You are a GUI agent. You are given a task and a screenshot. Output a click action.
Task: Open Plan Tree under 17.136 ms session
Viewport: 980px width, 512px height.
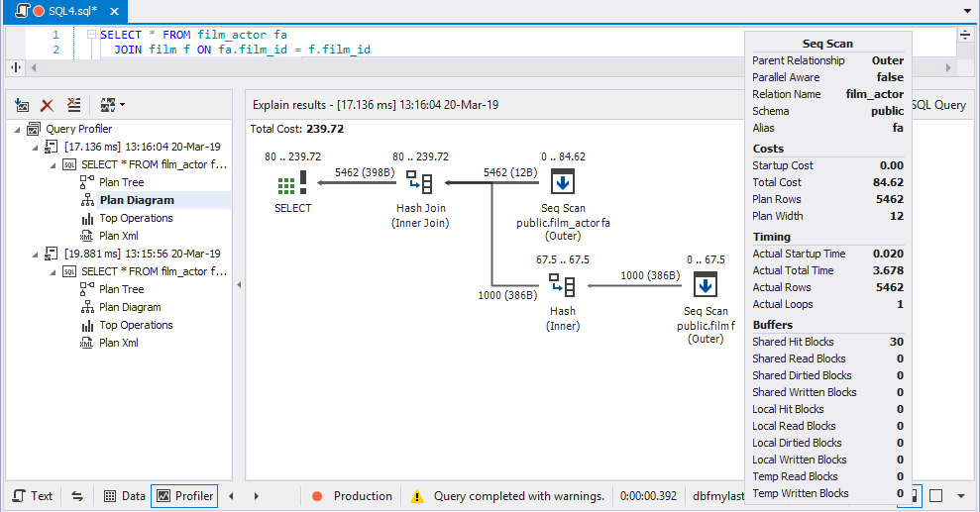tap(121, 182)
